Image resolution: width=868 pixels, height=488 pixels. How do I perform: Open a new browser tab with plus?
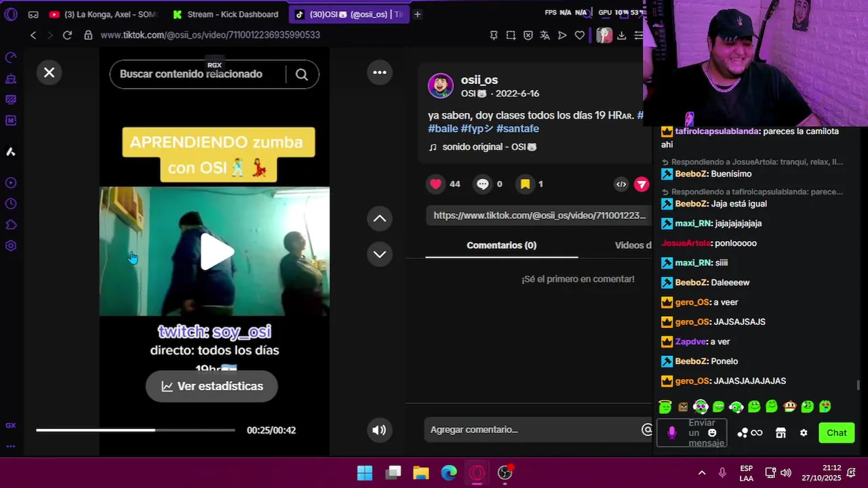417,14
